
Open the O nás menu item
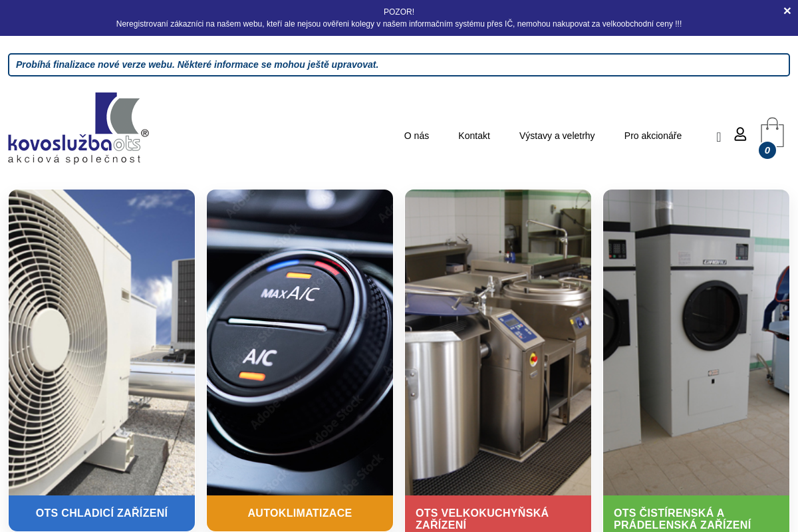(x=416, y=136)
